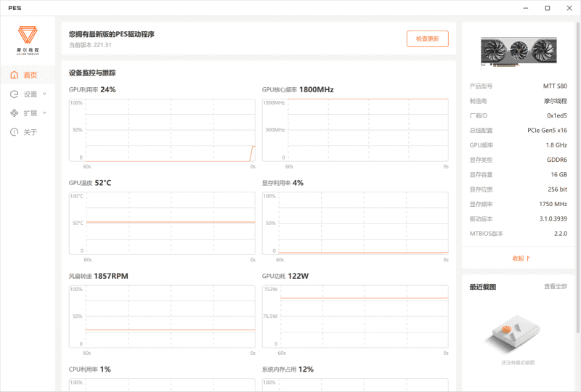Viewport: 581px width, 392px height.
Task: Click the GPU core frequency chart
Action: [x=355, y=131]
